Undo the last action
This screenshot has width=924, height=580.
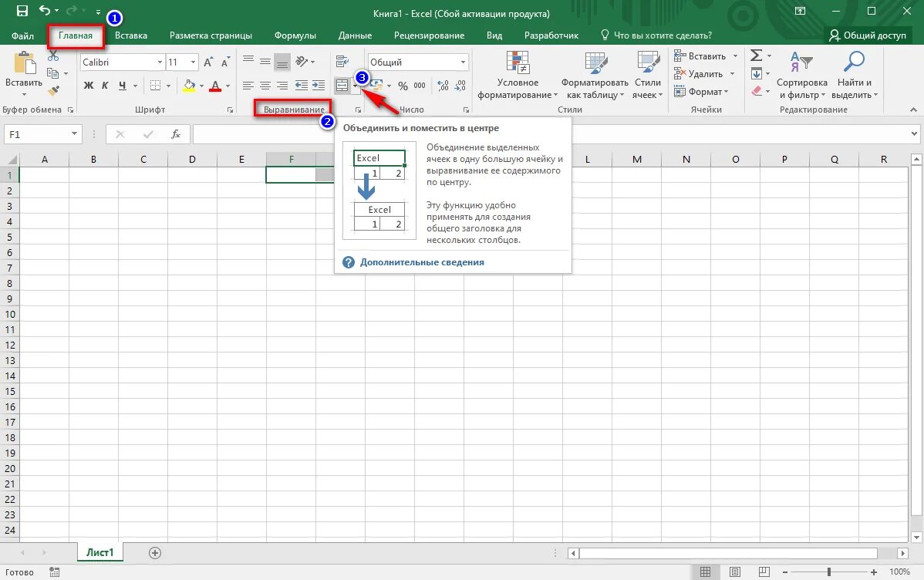pyautogui.click(x=45, y=11)
